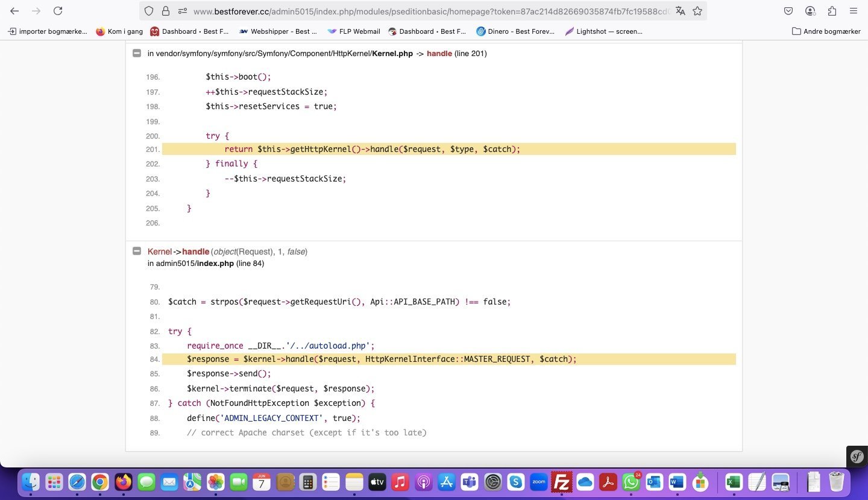Collapse the Kernel->handle index.php trace block
This screenshot has height=500, width=868.
pyautogui.click(x=137, y=251)
